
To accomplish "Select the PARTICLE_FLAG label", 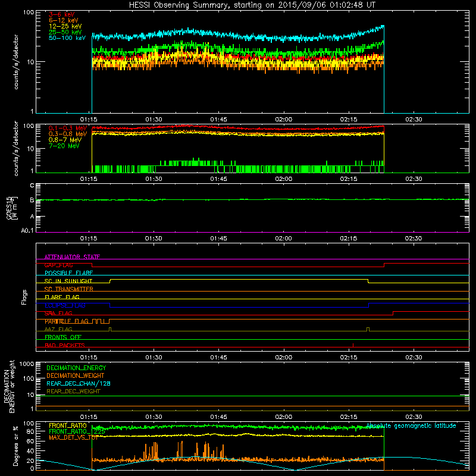I will 67,321.
